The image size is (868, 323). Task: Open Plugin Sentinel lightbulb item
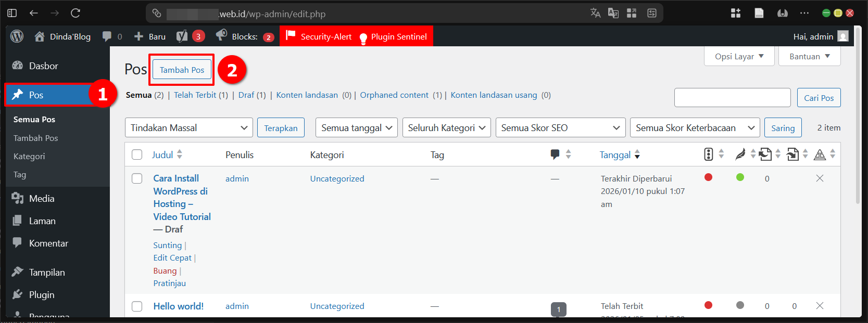(393, 36)
